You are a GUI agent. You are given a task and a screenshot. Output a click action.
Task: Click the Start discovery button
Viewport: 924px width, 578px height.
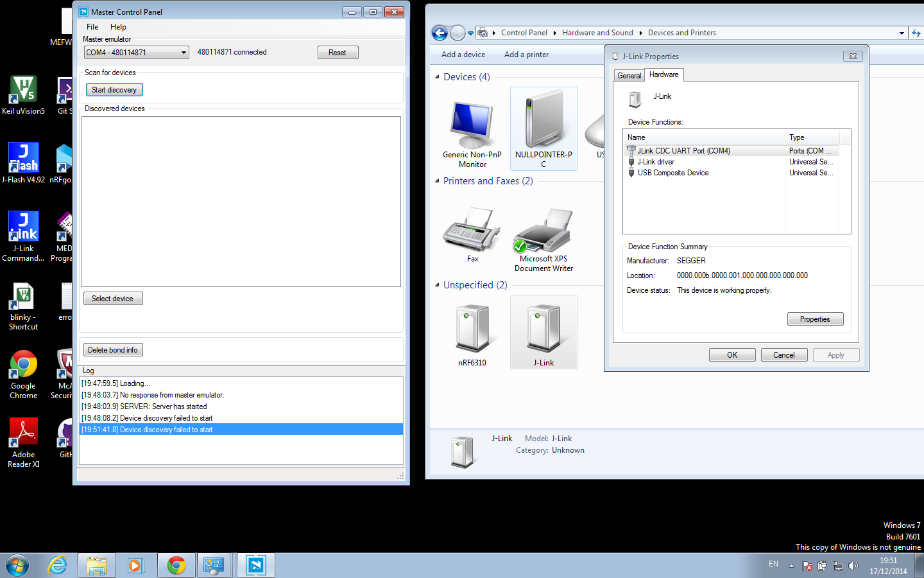coord(114,90)
